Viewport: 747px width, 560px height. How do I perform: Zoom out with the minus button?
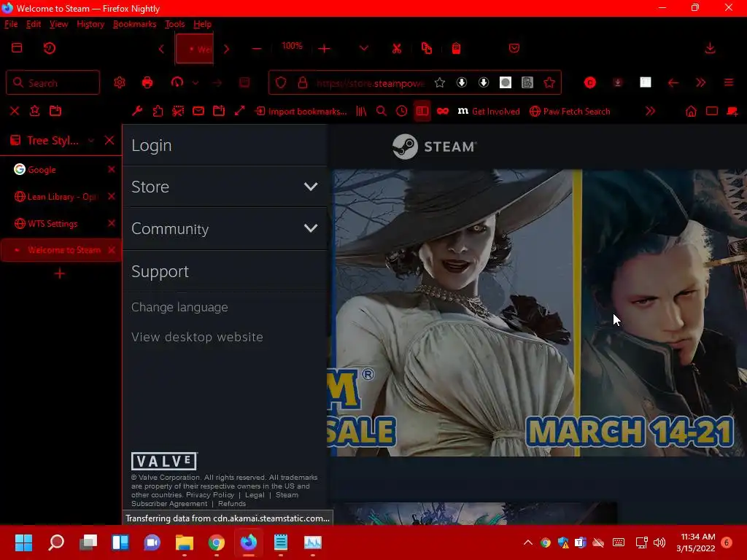(x=257, y=49)
